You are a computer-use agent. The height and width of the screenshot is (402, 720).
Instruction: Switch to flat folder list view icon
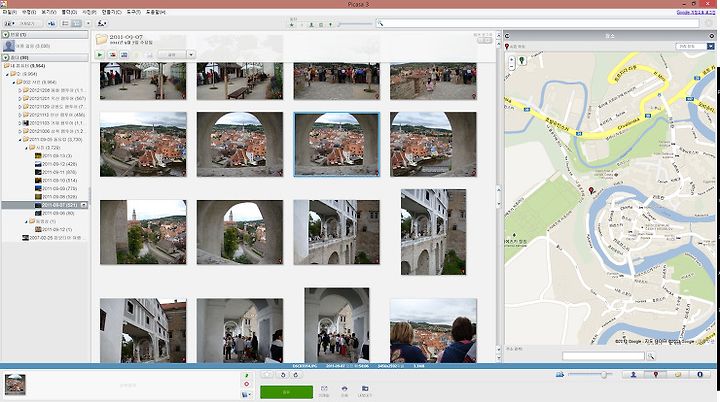(65, 23)
